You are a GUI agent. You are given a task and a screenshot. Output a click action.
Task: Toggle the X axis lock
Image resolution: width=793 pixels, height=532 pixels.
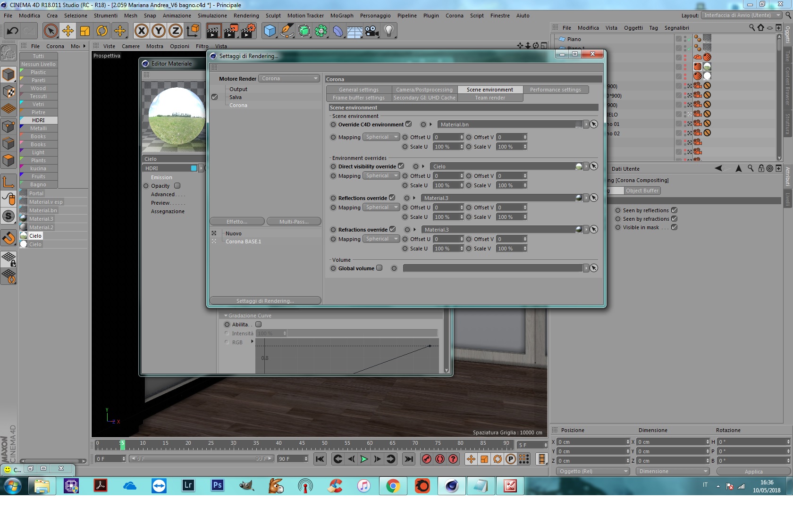coord(141,31)
